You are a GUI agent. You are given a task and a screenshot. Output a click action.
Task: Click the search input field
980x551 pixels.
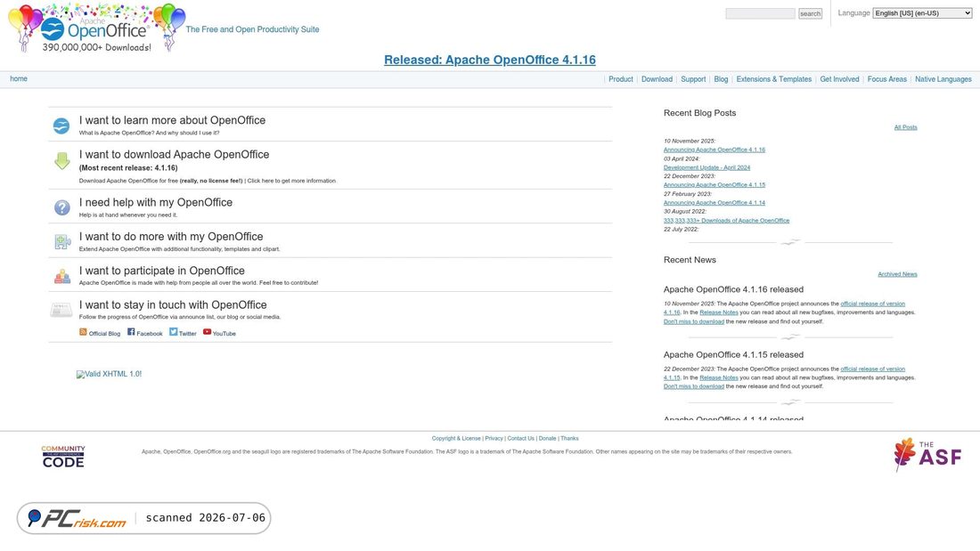tap(760, 13)
